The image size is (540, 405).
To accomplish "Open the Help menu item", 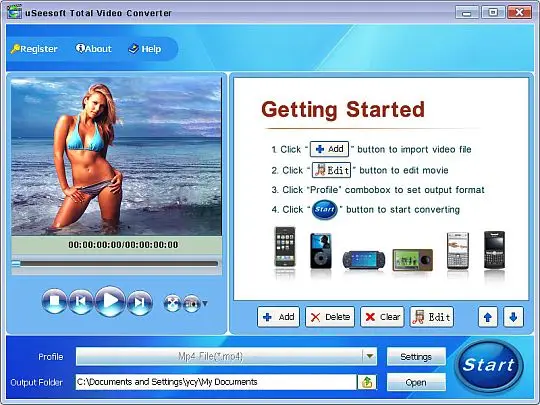I will pos(145,49).
